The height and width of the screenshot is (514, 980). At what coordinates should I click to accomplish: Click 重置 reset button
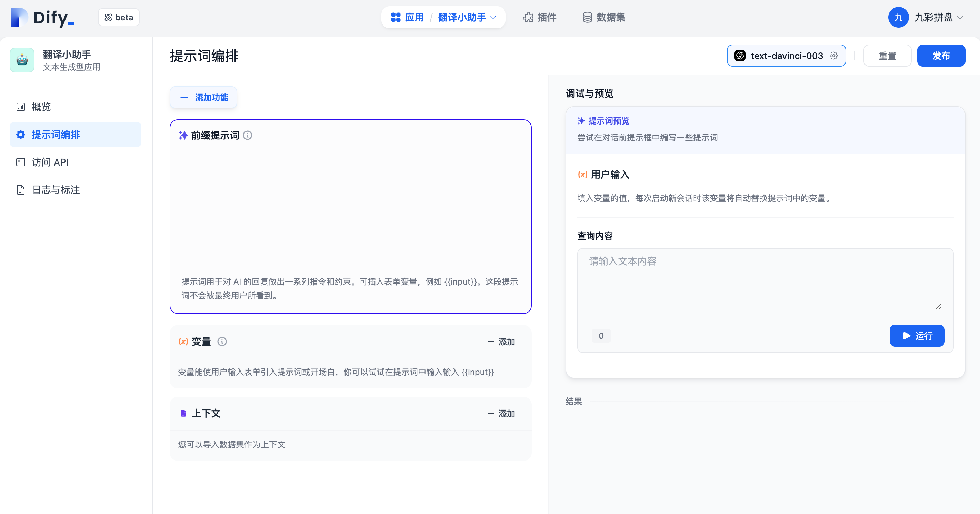pos(887,56)
